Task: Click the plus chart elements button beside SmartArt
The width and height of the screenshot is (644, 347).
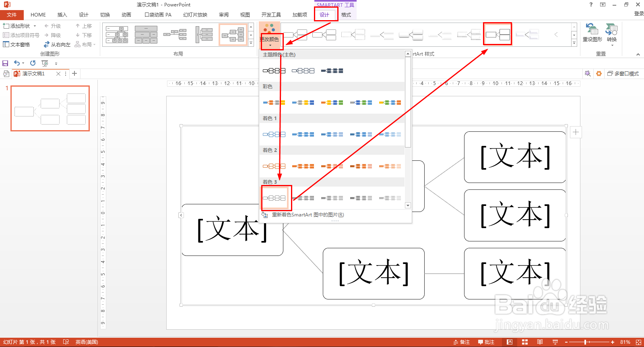Action: [576, 132]
